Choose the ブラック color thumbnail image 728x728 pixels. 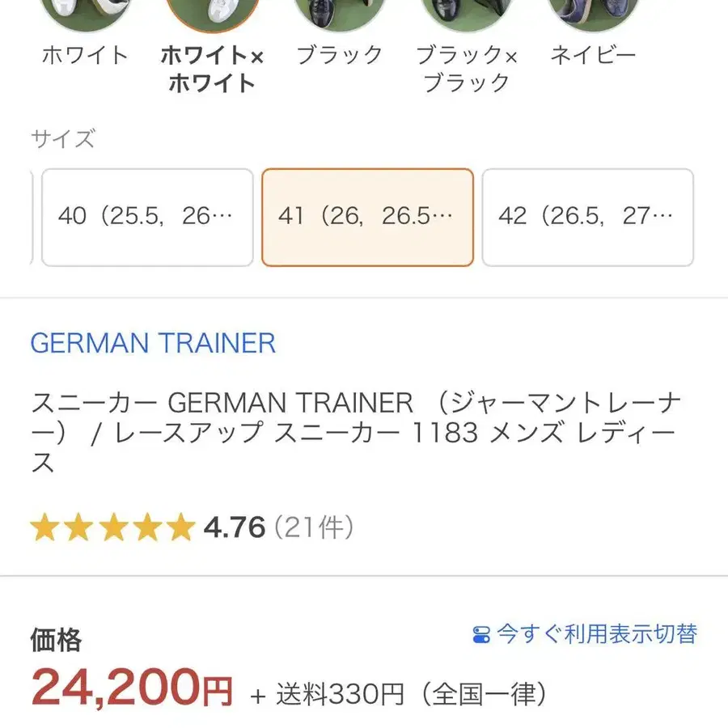(339, 12)
